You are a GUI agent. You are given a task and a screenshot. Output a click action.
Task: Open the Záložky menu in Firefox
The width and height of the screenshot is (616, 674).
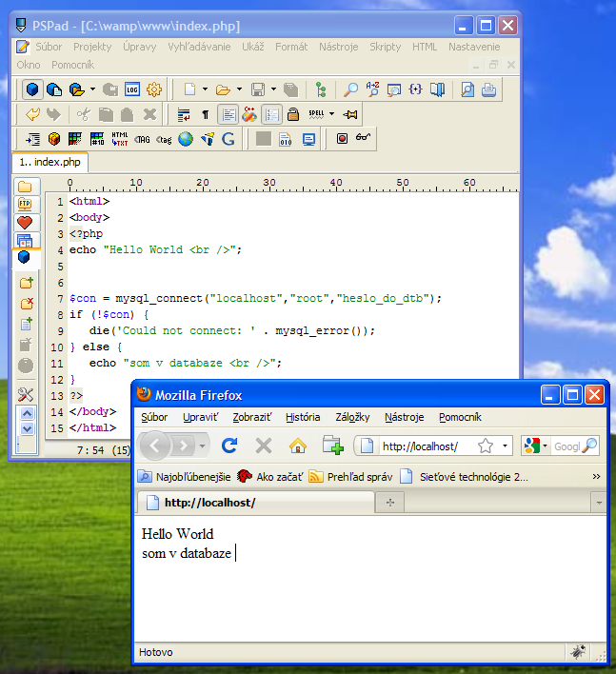pyautogui.click(x=352, y=417)
